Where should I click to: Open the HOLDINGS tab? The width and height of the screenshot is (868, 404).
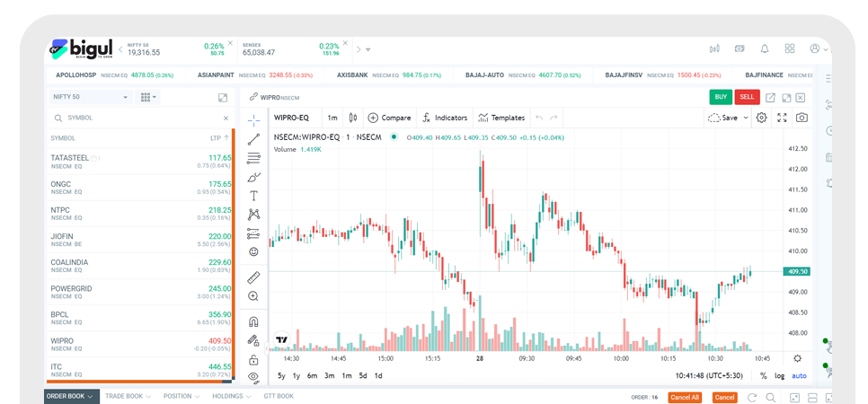[232, 396]
